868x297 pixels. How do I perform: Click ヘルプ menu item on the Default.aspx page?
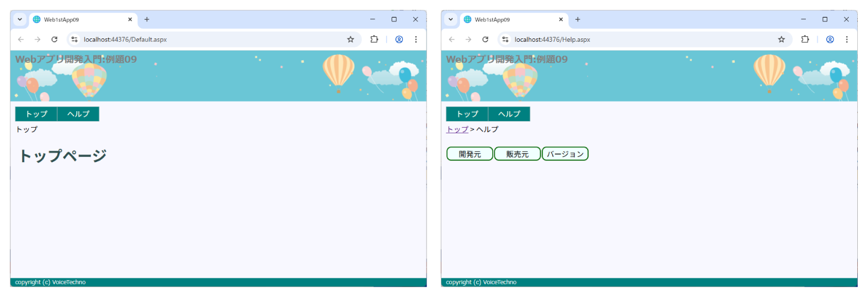[78, 114]
